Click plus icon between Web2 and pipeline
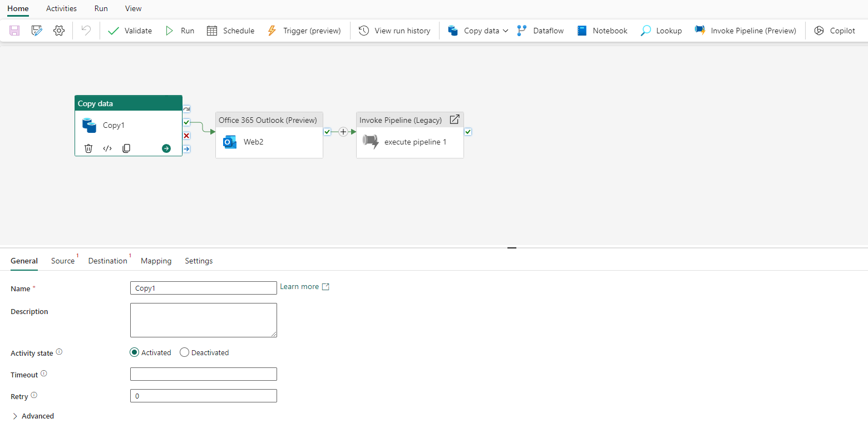Screen dimensions: 868x433 coord(343,132)
